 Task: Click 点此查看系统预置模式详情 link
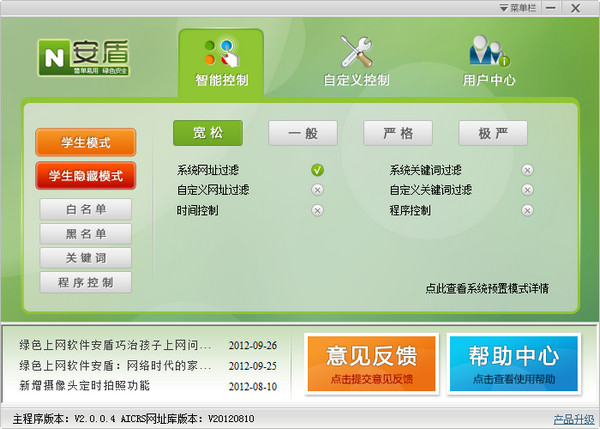[486, 288]
